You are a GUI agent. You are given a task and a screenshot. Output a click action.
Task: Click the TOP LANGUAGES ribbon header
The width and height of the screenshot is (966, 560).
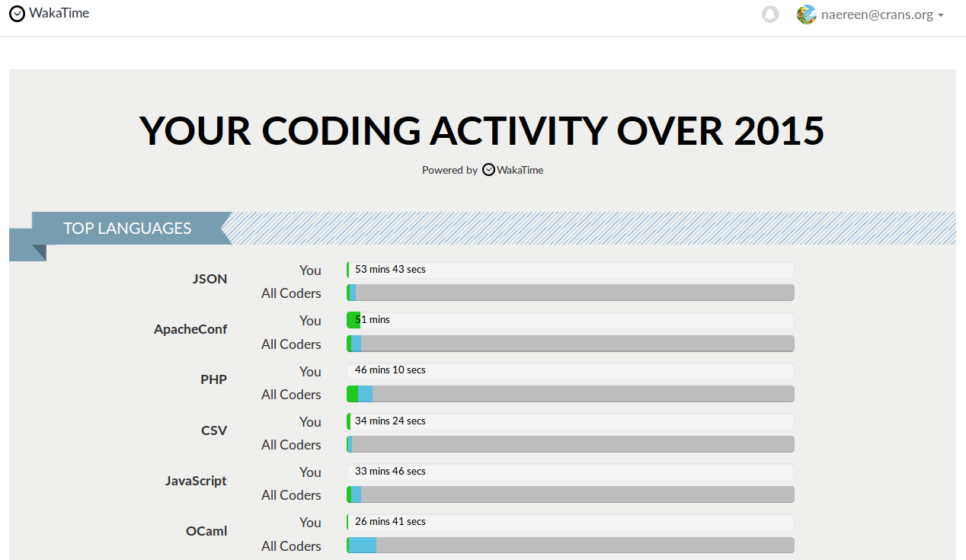[127, 228]
